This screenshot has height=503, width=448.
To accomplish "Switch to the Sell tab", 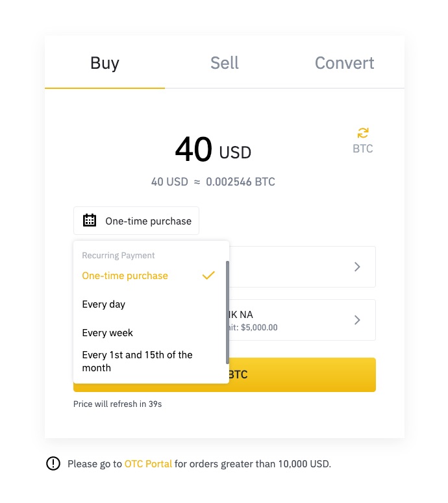I will 225,63.
